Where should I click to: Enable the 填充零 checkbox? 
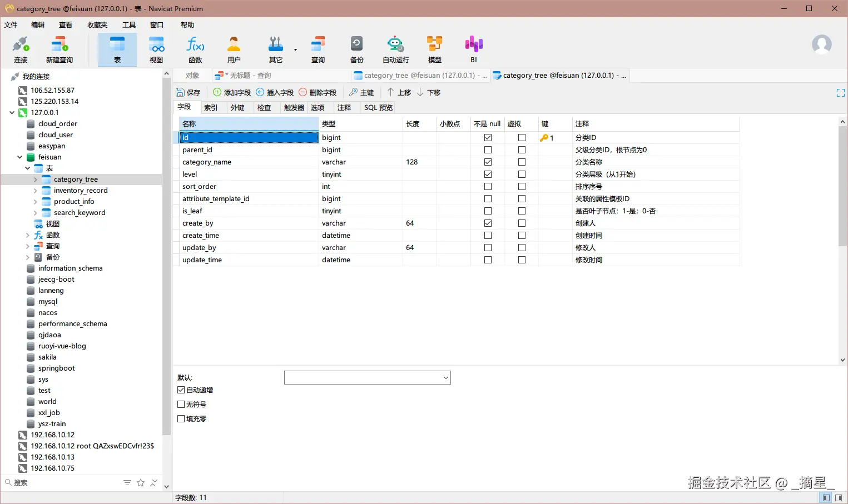(x=181, y=419)
